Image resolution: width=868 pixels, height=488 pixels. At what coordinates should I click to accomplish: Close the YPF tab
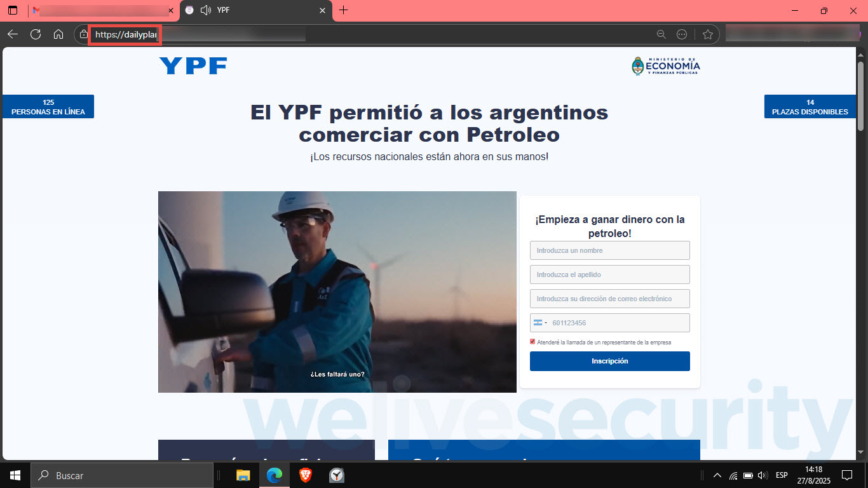coord(323,11)
